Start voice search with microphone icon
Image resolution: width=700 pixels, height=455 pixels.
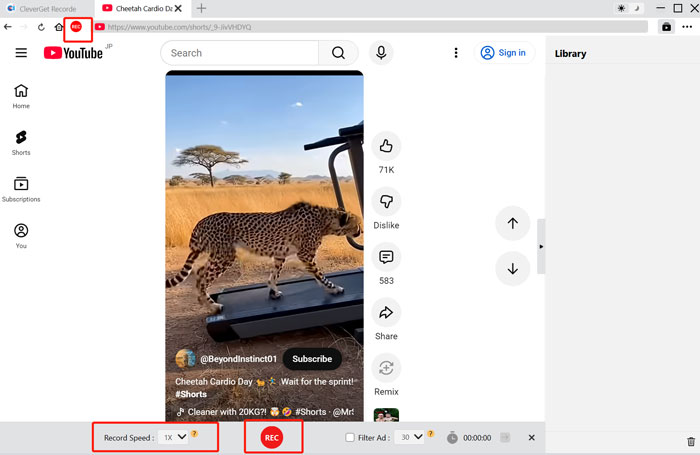pos(381,53)
